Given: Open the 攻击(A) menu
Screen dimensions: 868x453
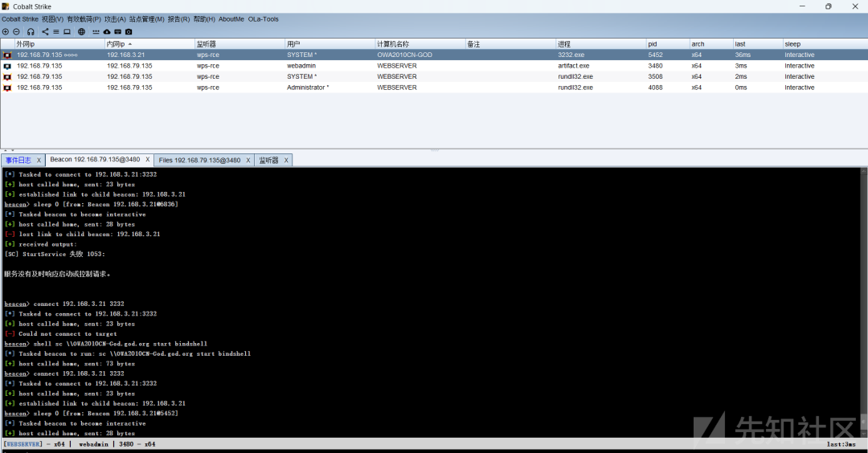Looking at the screenshot, I should (x=115, y=18).
